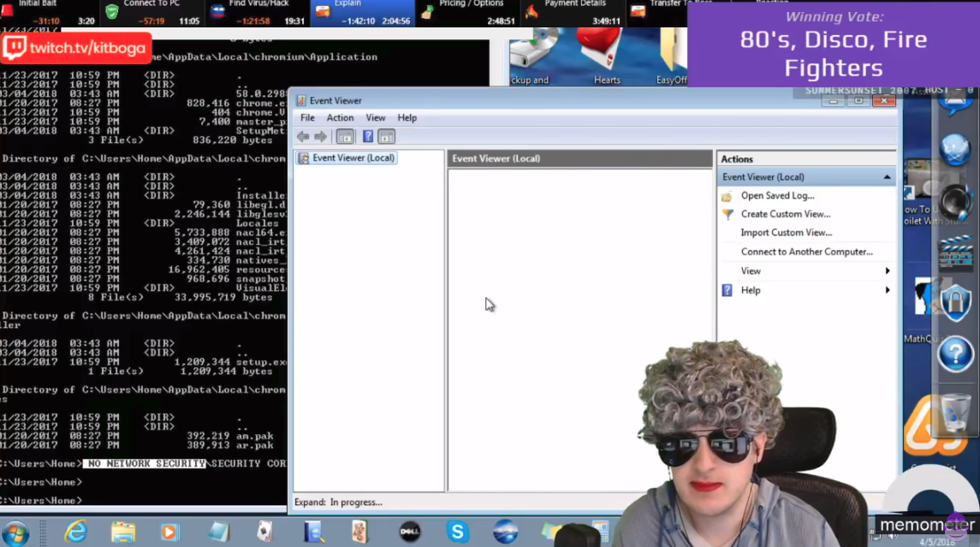Expand the View submenu arrow in Actions
Image resolution: width=980 pixels, height=547 pixels.
point(888,271)
